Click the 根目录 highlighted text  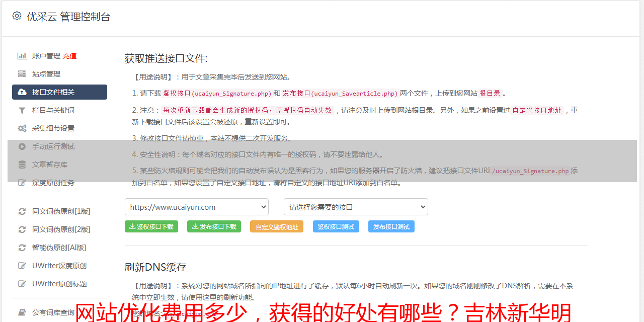click(490, 93)
